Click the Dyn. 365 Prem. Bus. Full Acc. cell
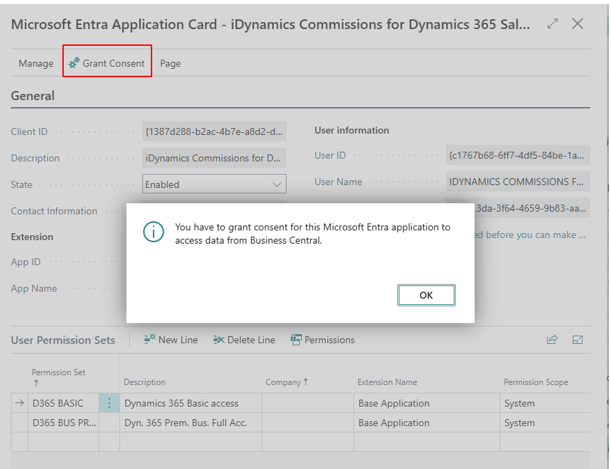The width and height of the screenshot is (611, 469). coord(191,422)
